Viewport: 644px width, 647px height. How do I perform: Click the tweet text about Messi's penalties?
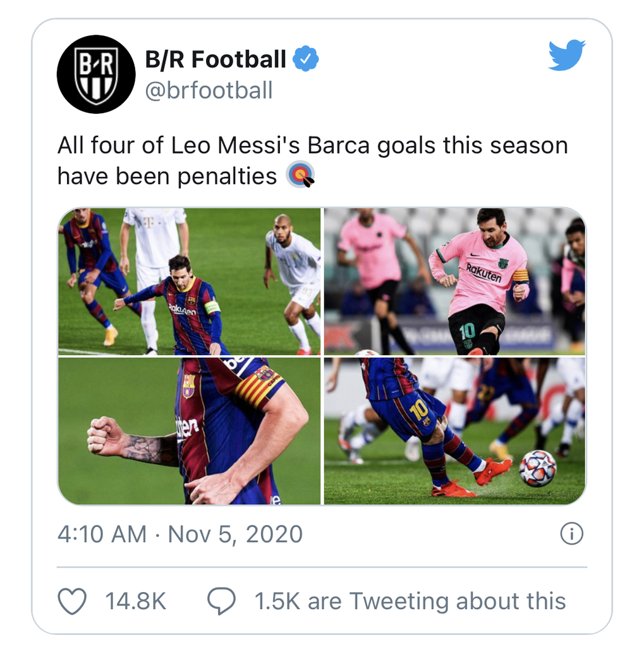(312, 160)
